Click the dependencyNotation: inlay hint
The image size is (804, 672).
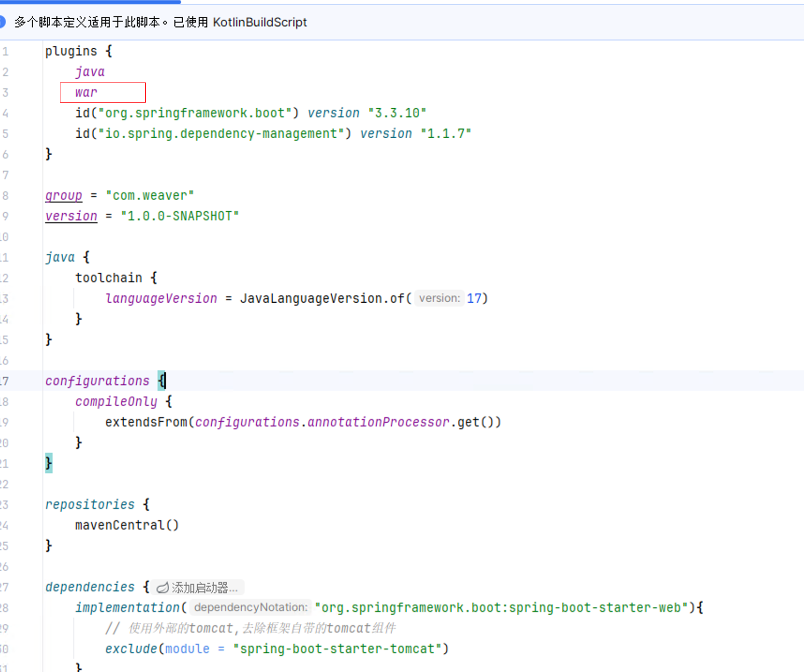(x=250, y=607)
